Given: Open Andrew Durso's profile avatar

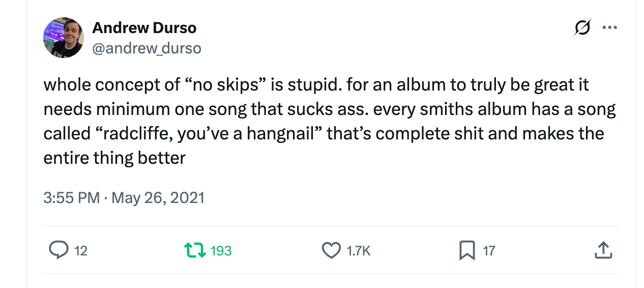Looking at the screenshot, I should (x=64, y=38).
